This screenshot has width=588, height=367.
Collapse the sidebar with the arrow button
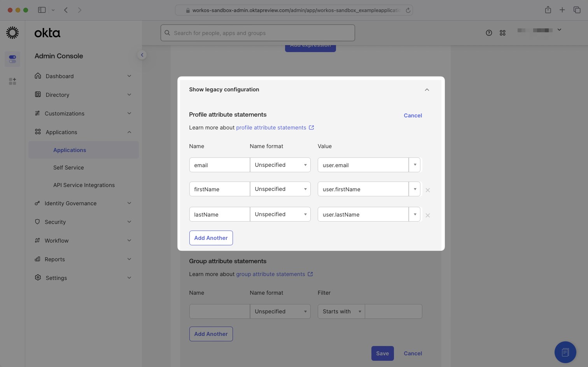point(142,55)
